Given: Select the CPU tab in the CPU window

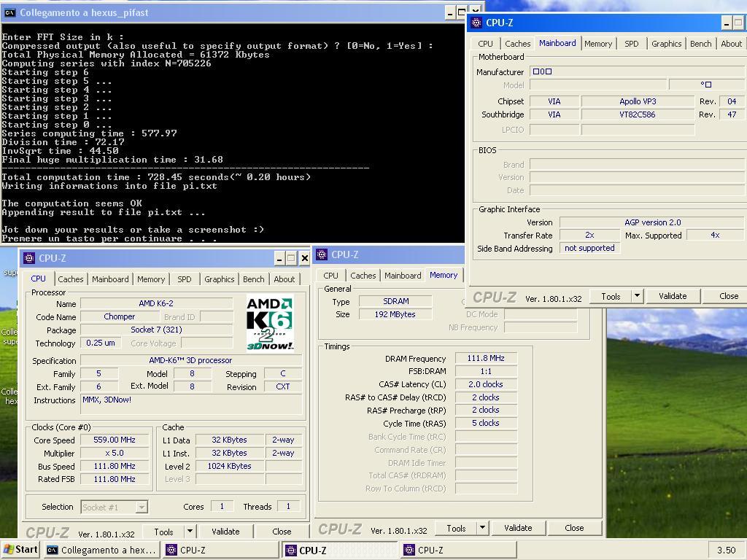Looking at the screenshot, I should [x=38, y=279].
